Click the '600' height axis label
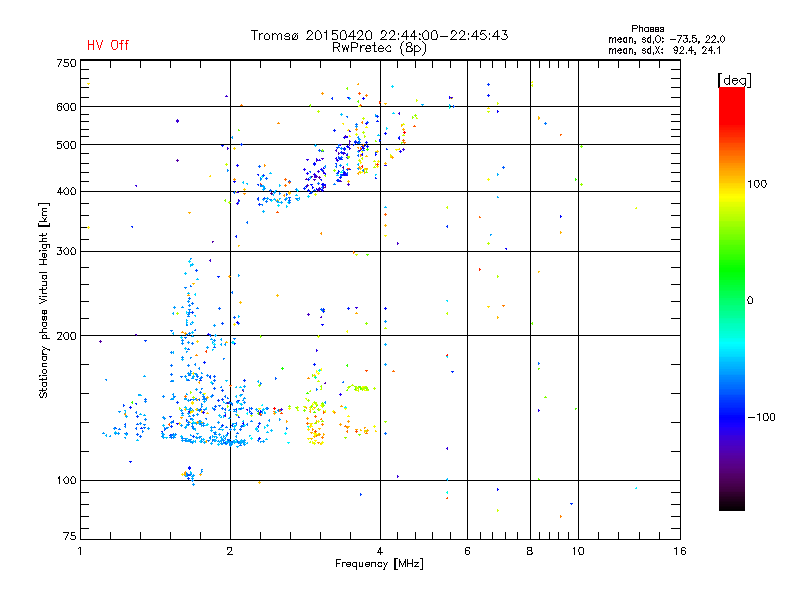Image resolution: width=800 pixels, height=600 pixels. tap(66, 107)
